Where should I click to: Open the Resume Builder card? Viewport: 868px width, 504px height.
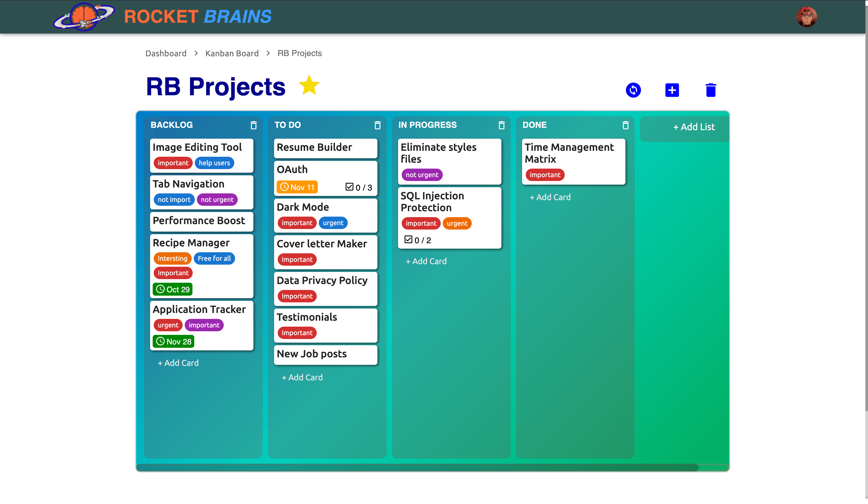326,148
